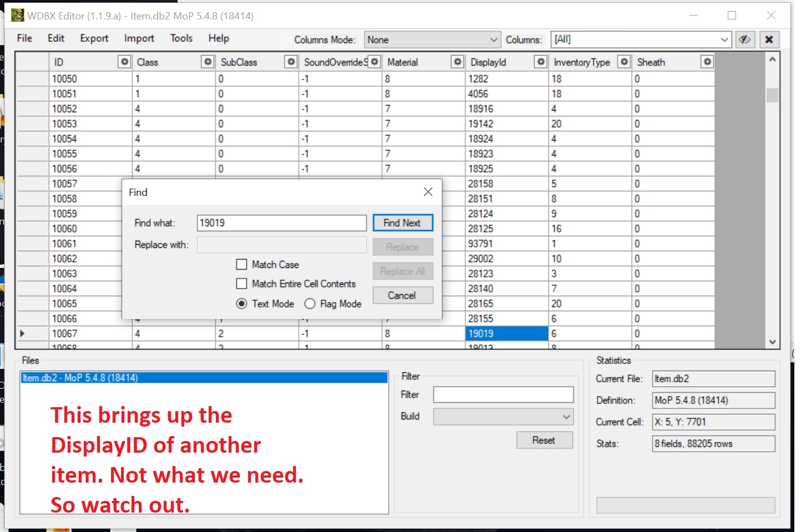Screen dimensions: 801x532
Task: Click the Current File field Item.db2
Action: click(x=713, y=379)
